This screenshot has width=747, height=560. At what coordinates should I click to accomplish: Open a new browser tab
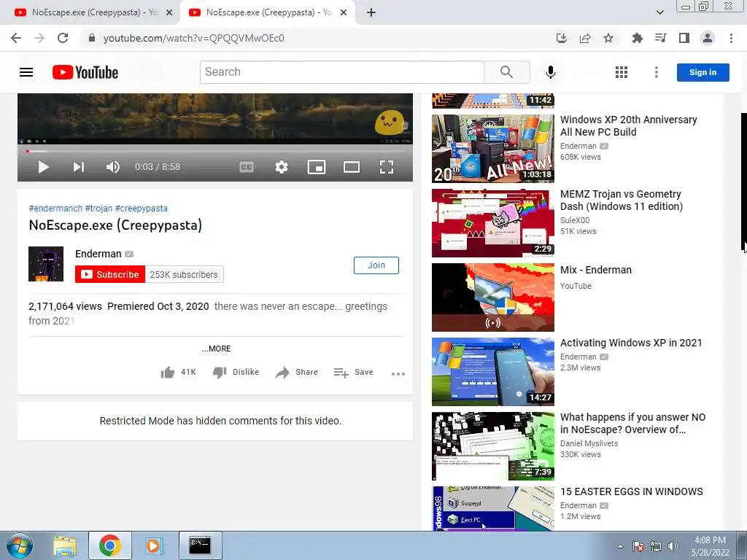tap(371, 13)
